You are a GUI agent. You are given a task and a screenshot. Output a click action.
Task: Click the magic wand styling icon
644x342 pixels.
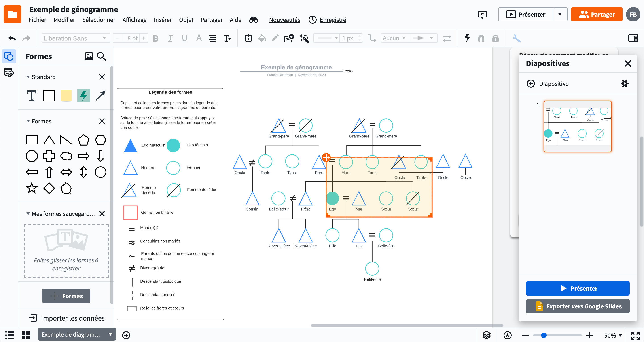coord(304,38)
